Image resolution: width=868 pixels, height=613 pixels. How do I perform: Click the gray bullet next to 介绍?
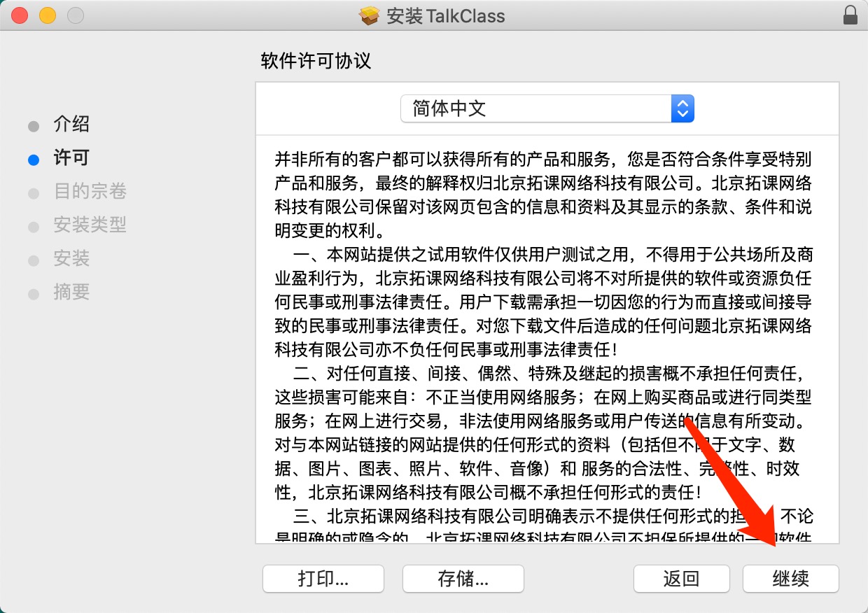(x=34, y=127)
